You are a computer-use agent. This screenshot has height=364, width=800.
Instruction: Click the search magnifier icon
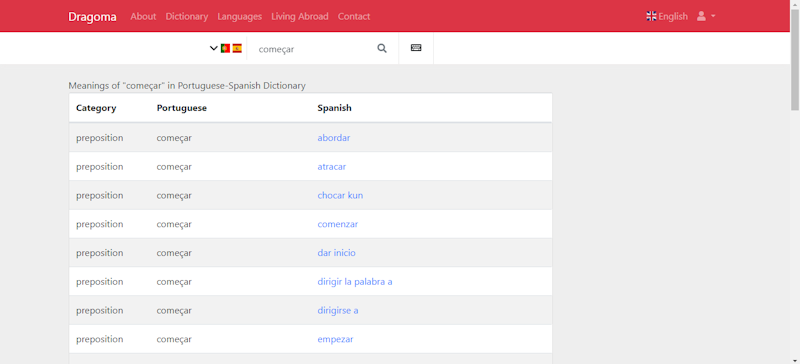[x=382, y=48]
